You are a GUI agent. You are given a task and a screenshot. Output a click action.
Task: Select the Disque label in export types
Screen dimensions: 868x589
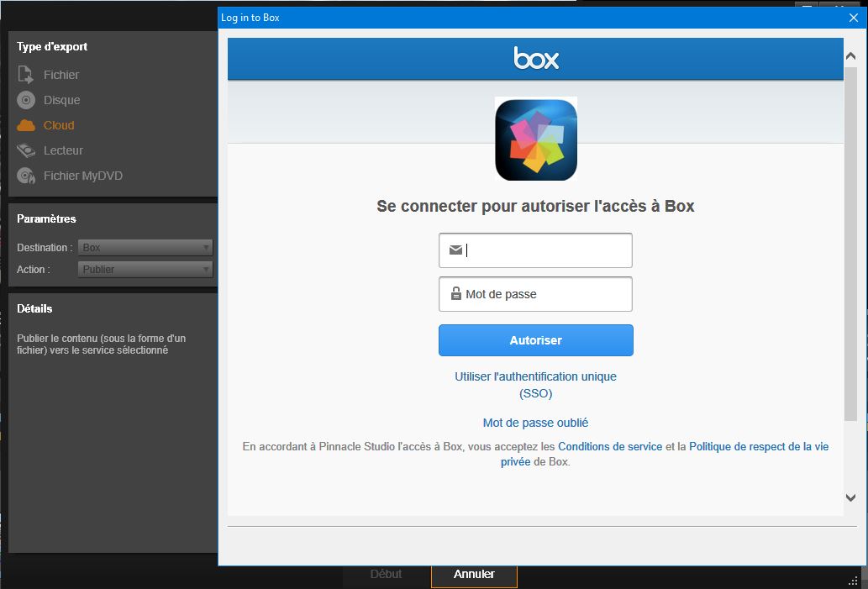pyautogui.click(x=62, y=100)
